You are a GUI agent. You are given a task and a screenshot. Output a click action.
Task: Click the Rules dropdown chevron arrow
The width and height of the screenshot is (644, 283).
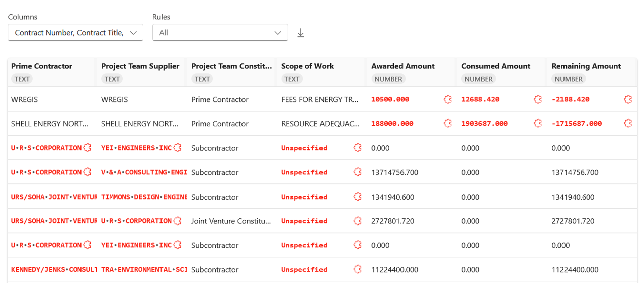pyautogui.click(x=278, y=33)
